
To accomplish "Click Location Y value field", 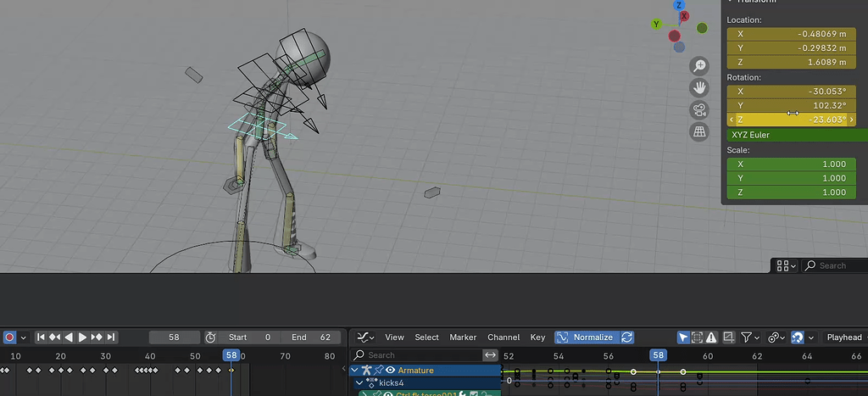I will tap(791, 47).
